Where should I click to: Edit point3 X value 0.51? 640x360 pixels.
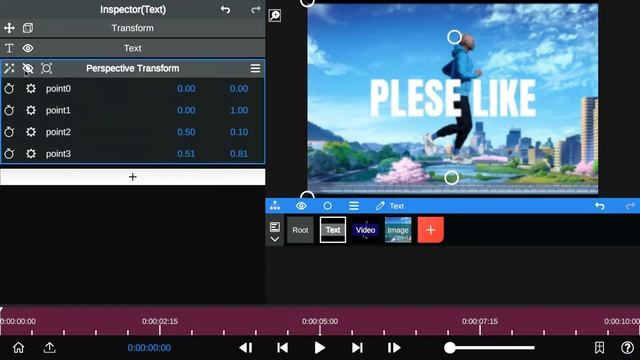(x=186, y=153)
